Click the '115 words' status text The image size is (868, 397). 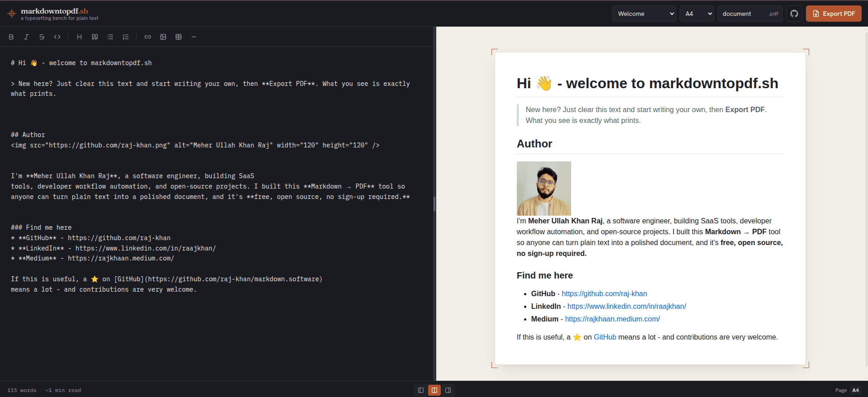pyautogui.click(x=22, y=390)
